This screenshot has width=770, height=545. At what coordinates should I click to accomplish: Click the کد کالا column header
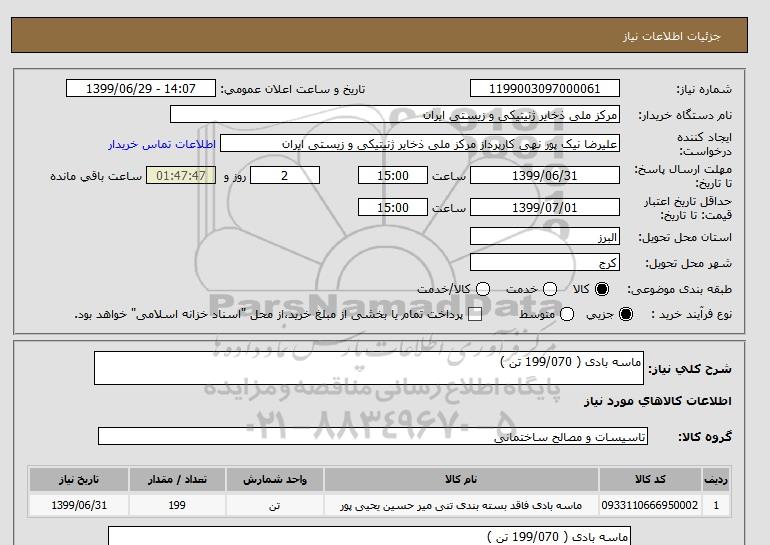[x=650, y=480]
